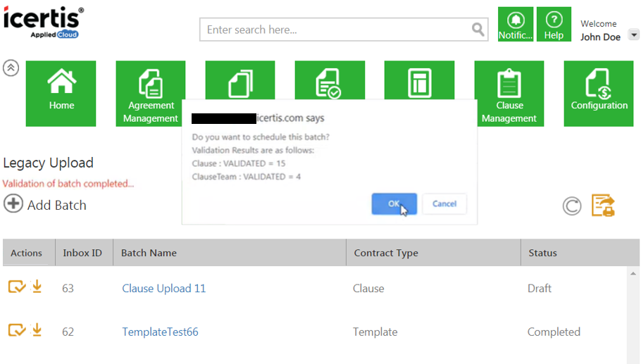Screen dimensions: 641x364
Task: Click the Actions column header
Action: [x=29, y=253]
